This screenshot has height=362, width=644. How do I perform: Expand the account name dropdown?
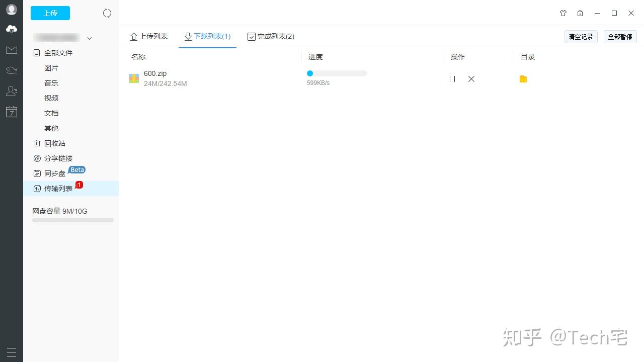pyautogui.click(x=90, y=38)
